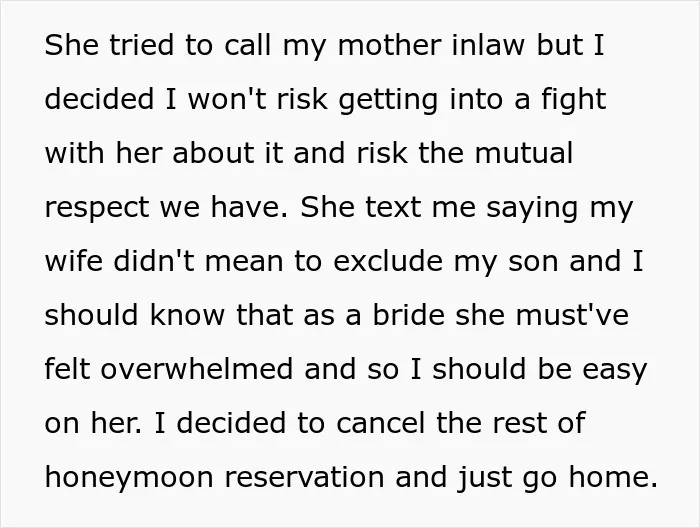Image resolution: width=700 pixels, height=528 pixels.
Task: Click on the word "wife"
Action: pos(74,261)
